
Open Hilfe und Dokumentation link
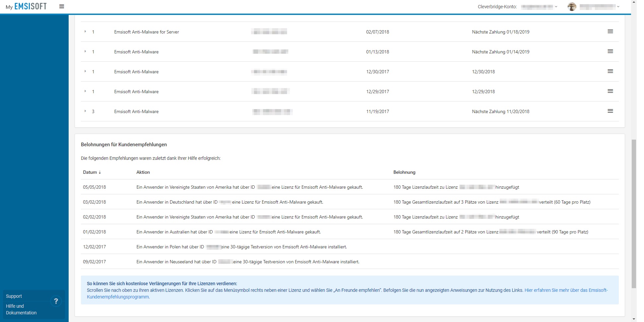click(x=21, y=309)
